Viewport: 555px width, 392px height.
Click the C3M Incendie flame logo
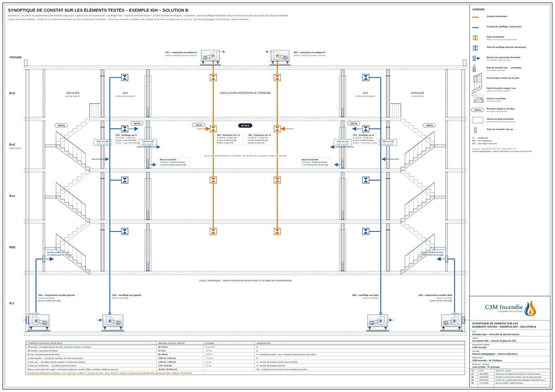coord(530,308)
